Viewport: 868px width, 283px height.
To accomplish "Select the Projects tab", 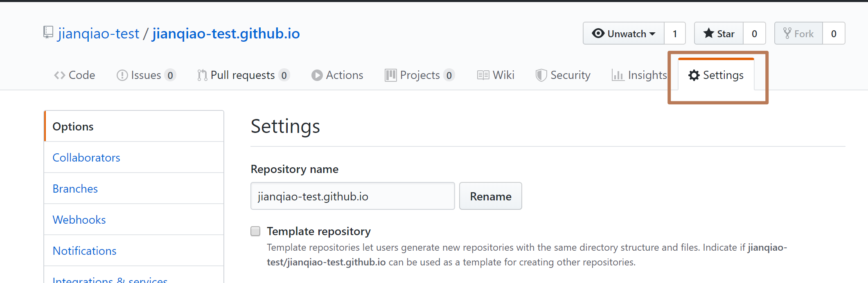I will pos(420,75).
